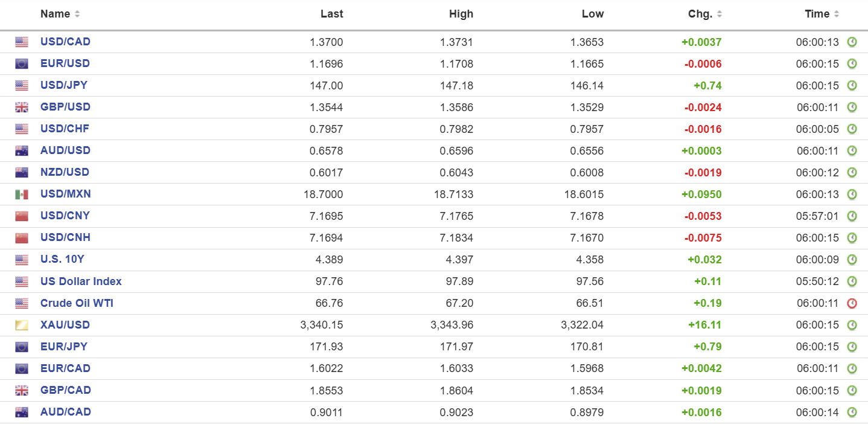868x424 pixels.
Task: Open the EUR/USD pair link
Action: [x=65, y=63]
